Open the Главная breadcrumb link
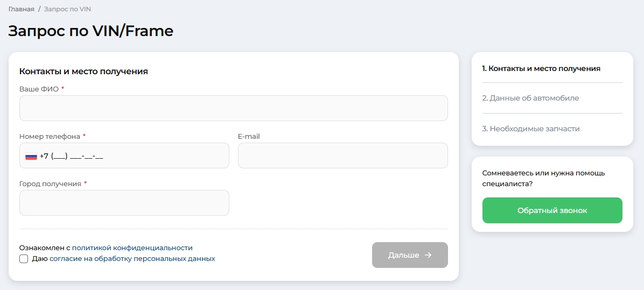Viewport: 644px width, 290px height. (21, 9)
